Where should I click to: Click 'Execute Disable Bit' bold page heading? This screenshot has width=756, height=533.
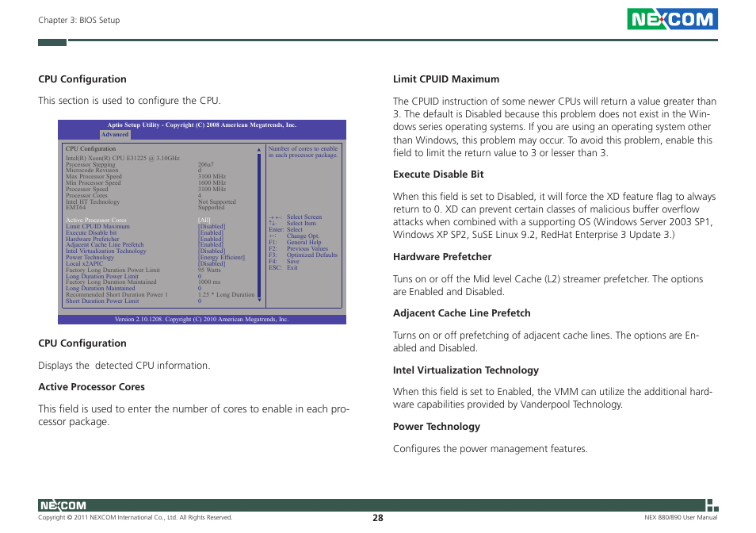point(438,174)
